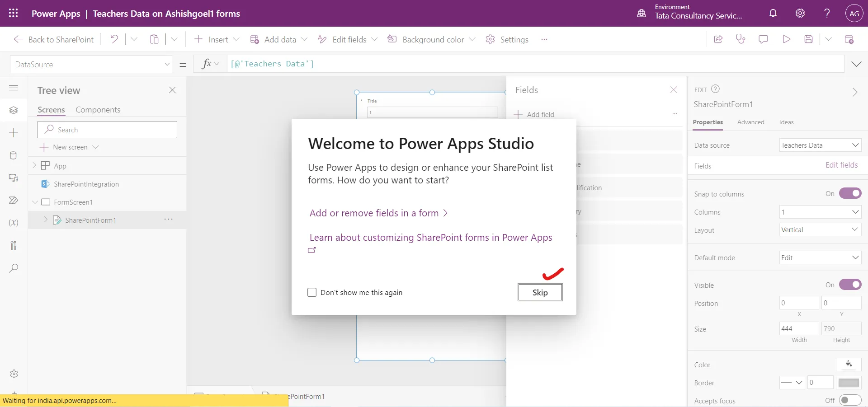
Task: Check Don't show me this again
Action: tap(312, 292)
